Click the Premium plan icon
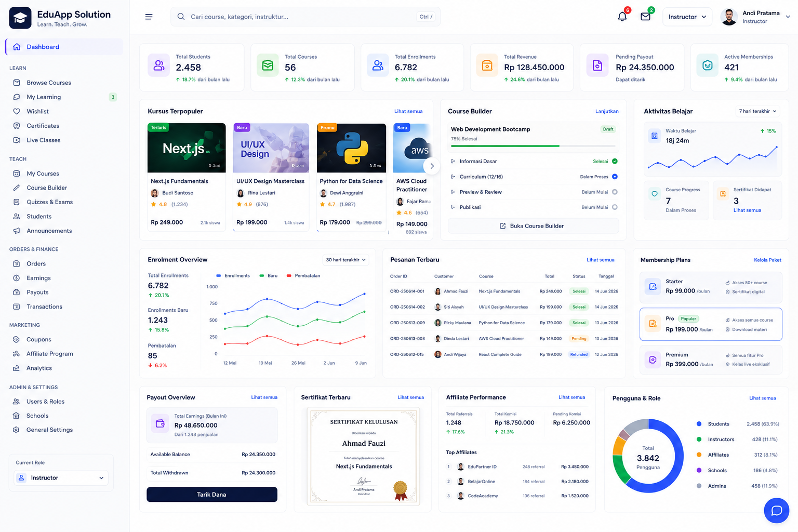This screenshot has width=798, height=532. tap(653, 360)
